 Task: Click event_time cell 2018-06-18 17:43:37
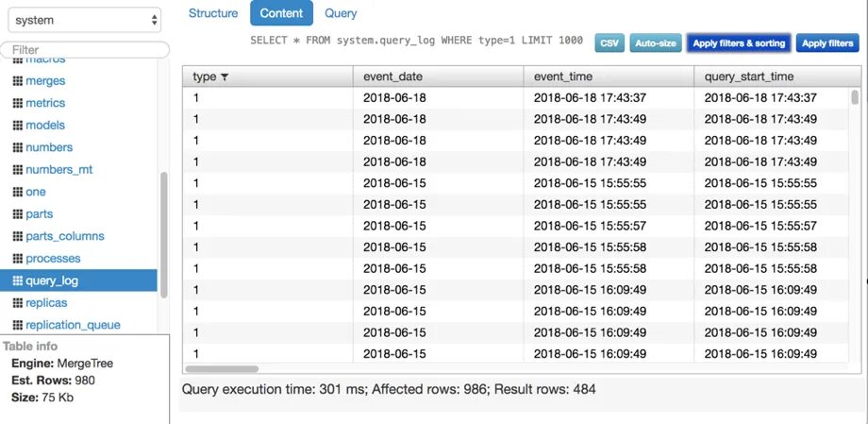pyautogui.click(x=590, y=98)
